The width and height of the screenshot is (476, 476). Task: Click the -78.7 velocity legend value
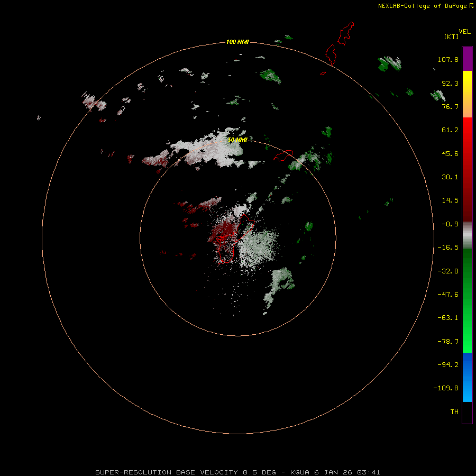pyautogui.click(x=448, y=342)
